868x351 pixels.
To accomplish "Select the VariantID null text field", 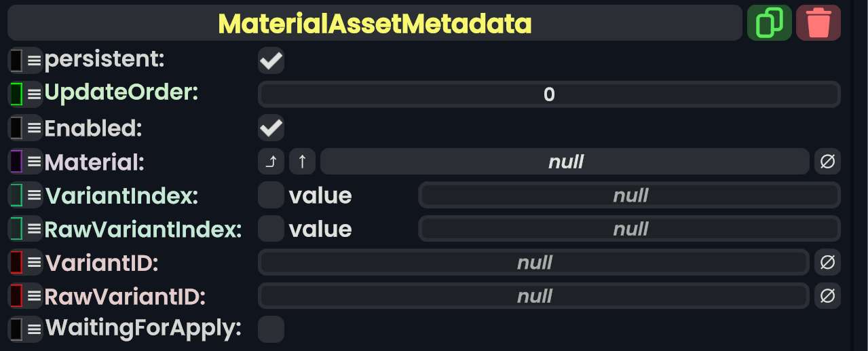I will 534,262.
